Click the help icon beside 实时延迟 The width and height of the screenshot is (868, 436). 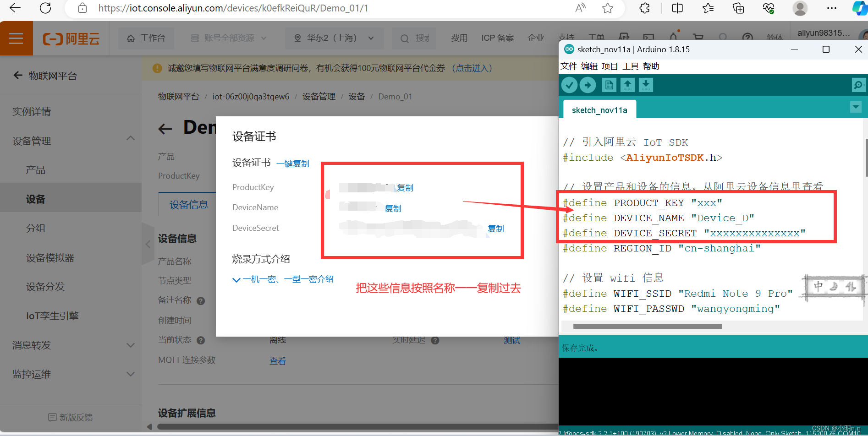click(x=435, y=340)
